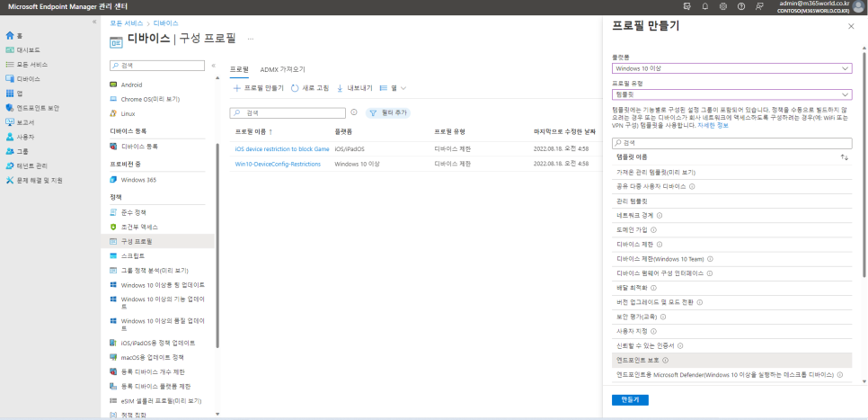The height and width of the screenshot is (420, 868).
Task: Click info icon next to profile search box
Action: (354, 112)
